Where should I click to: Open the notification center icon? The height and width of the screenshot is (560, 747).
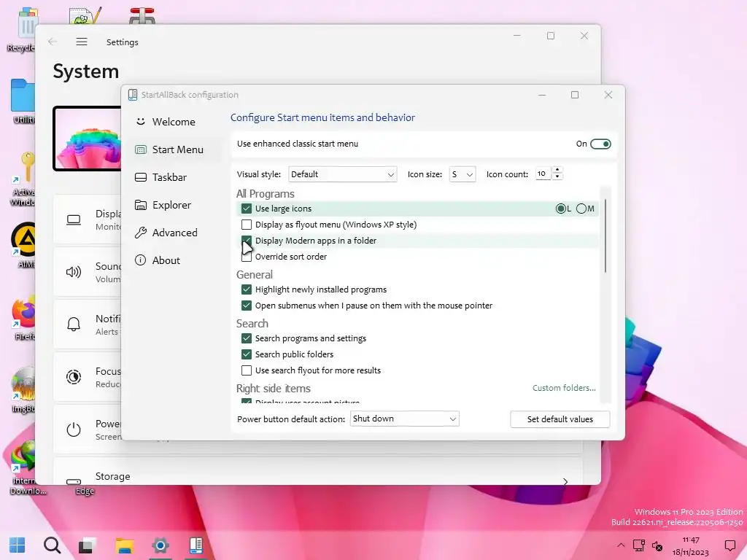coord(729,545)
